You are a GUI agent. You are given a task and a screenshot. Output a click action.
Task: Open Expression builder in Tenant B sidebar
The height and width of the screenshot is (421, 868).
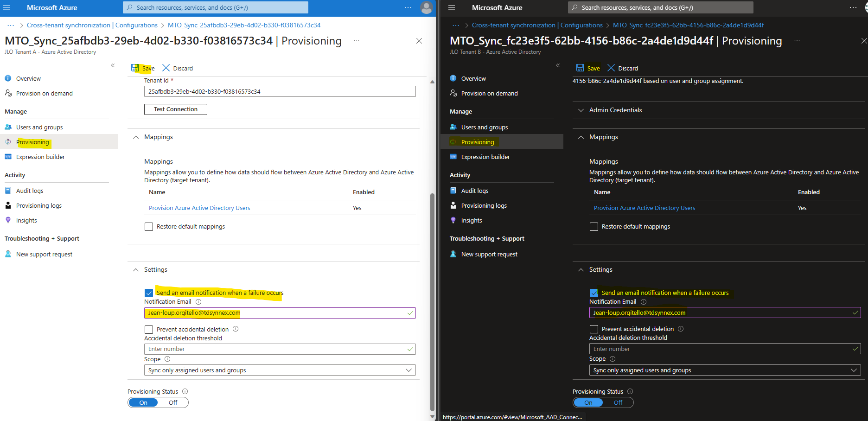coord(485,157)
